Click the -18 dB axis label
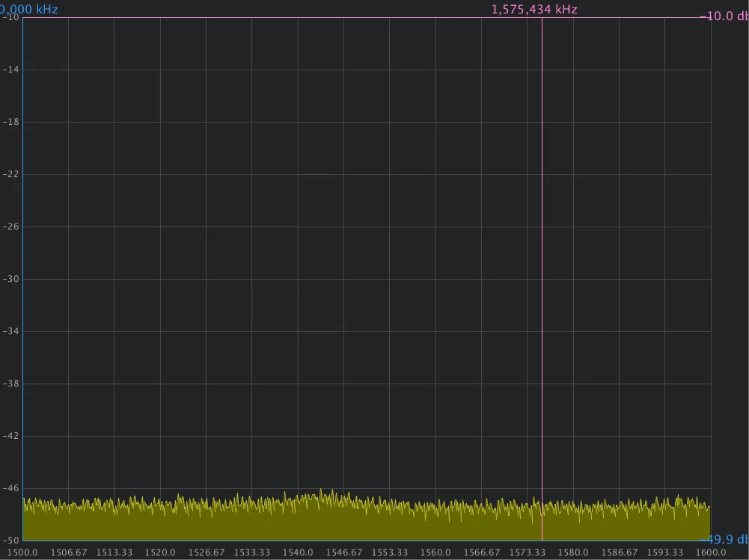This screenshot has height=560, width=749. point(10,122)
